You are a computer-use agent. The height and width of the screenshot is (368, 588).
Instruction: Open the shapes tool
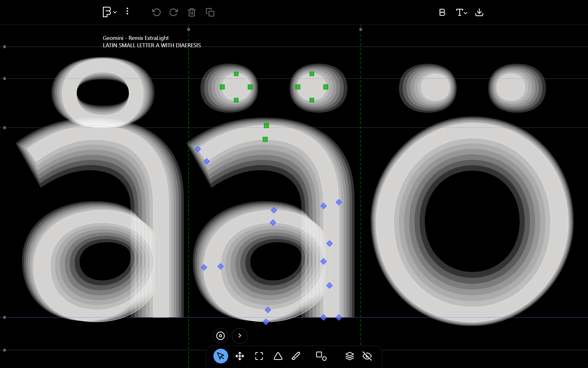[321, 356]
